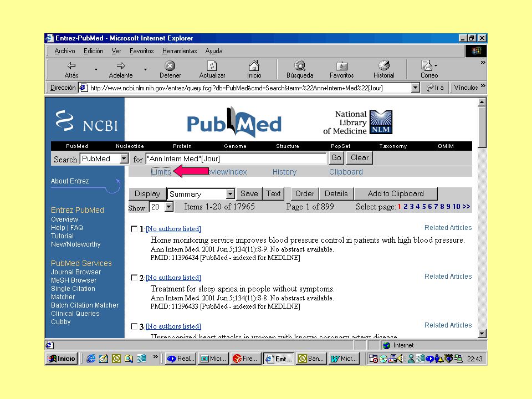Open the Atrás history dropdown arrow
This screenshot has height=399, width=532.
pos(96,70)
